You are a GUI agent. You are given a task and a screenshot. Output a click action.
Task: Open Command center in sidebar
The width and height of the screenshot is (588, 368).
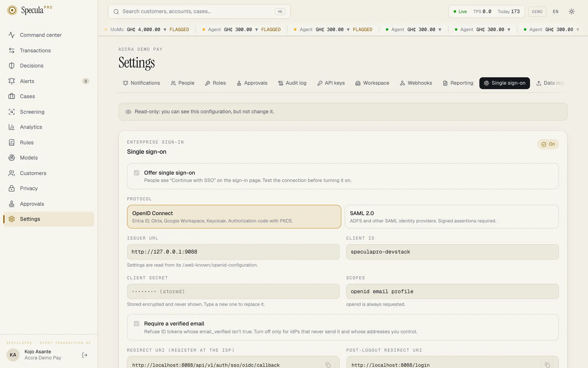coord(49,35)
